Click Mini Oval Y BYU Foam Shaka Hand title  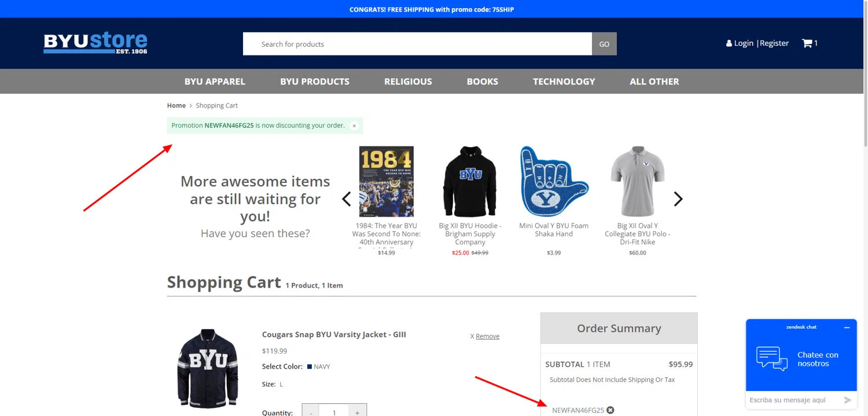click(x=554, y=230)
